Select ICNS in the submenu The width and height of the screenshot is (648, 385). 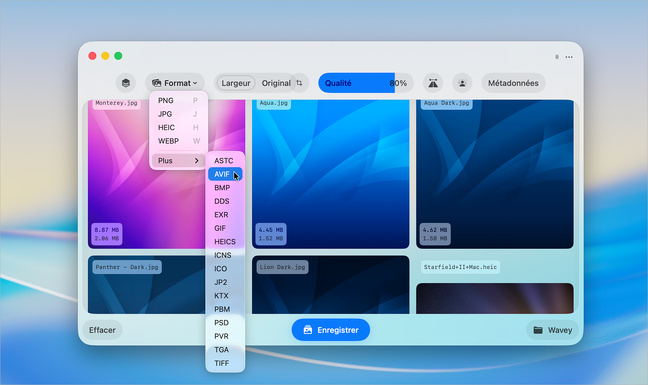pyautogui.click(x=225, y=255)
